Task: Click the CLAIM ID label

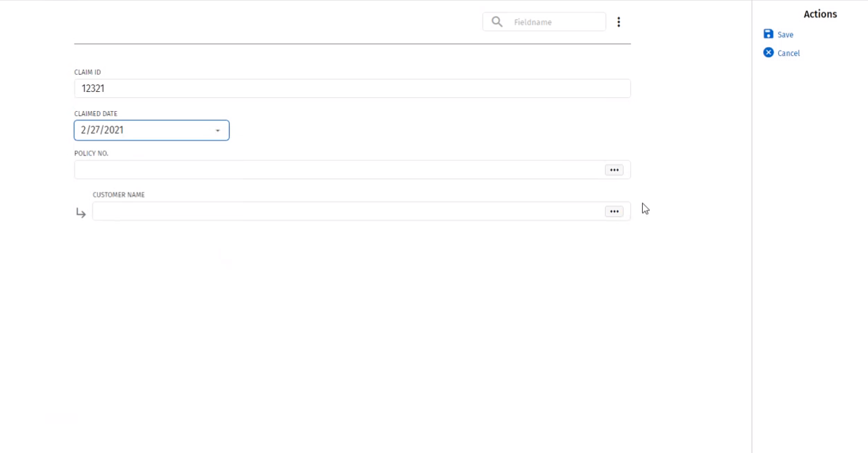Action: pyautogui.click(x=88, y=73)
